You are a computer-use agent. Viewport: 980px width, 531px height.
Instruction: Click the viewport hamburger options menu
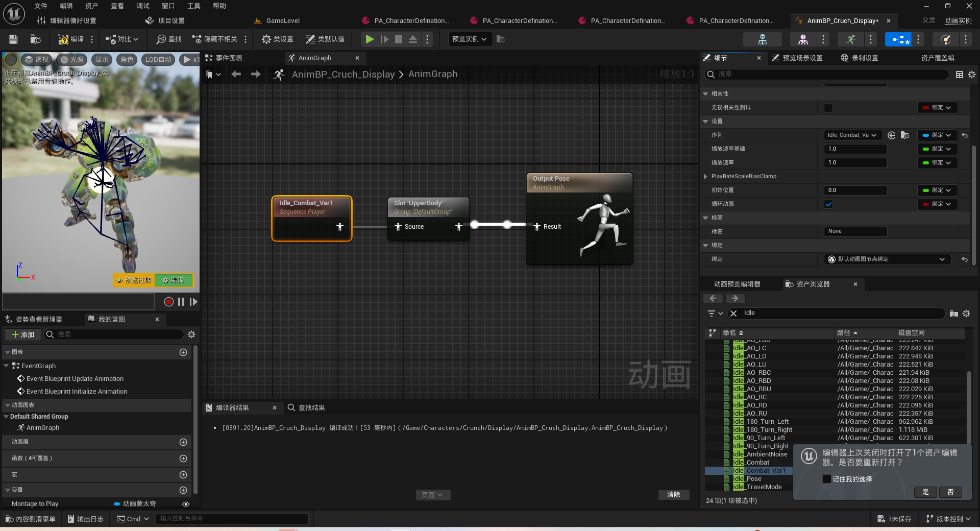(11, 60)
